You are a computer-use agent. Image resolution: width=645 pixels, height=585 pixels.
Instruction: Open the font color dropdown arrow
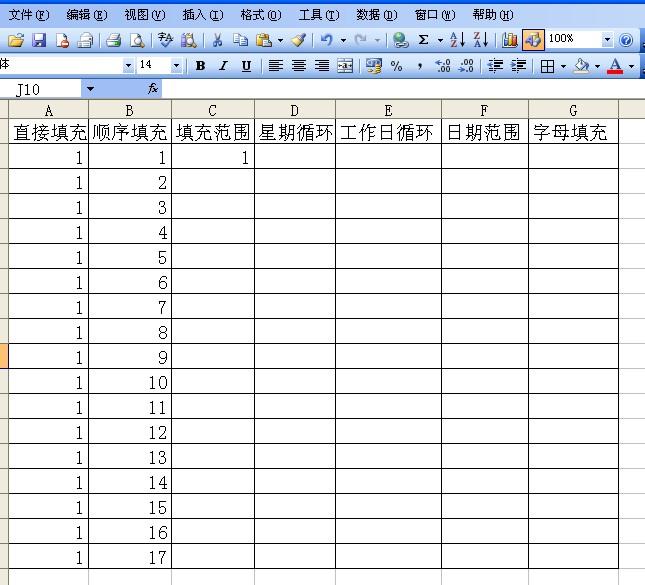tap(631, 66)
